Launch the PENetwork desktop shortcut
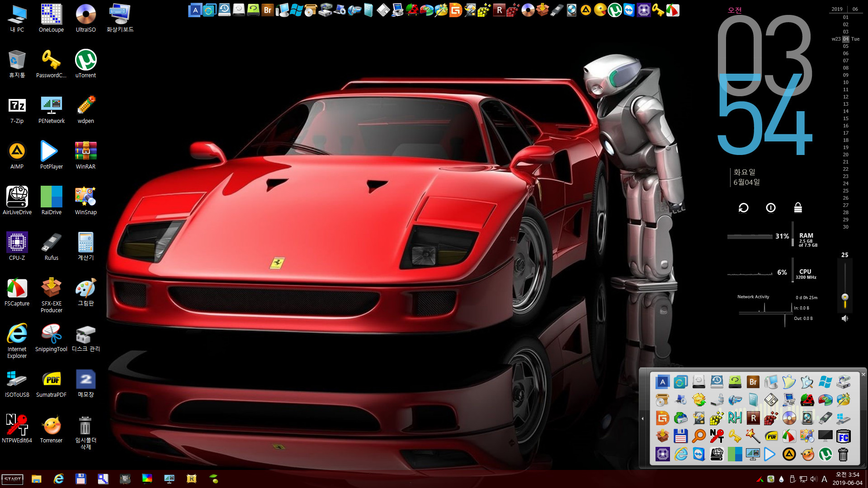Viewport: 868px width, 488px height. click(51, 110)
